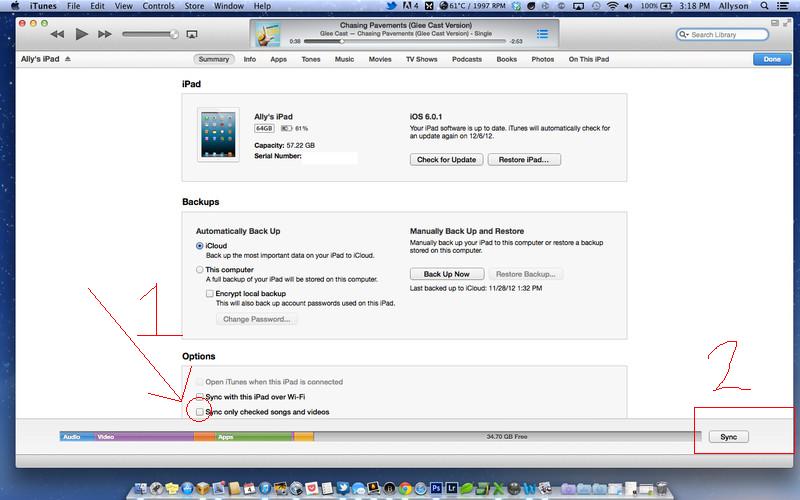This screenshot has width=800, height=500.
Task: Open the Edit menu
Action: [x=97, y=6]
